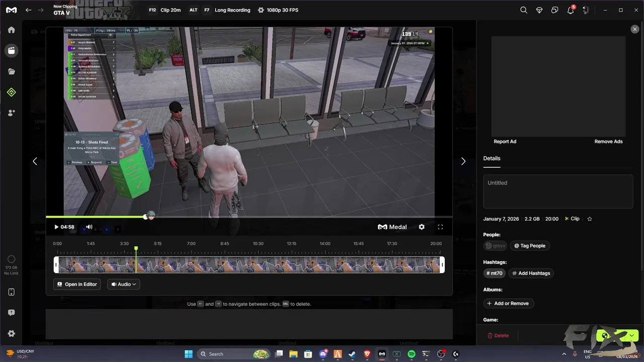Click the Now Clipping GTA V label
644x362 pixels.
pyautogui.click(x=65, y=10)
